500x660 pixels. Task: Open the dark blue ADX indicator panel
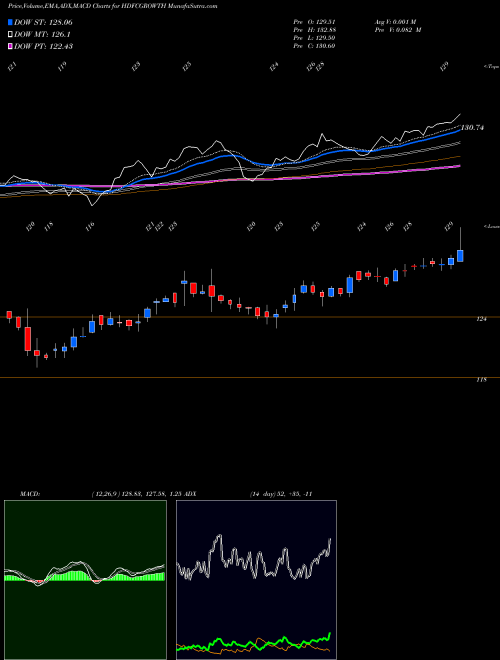256,580
